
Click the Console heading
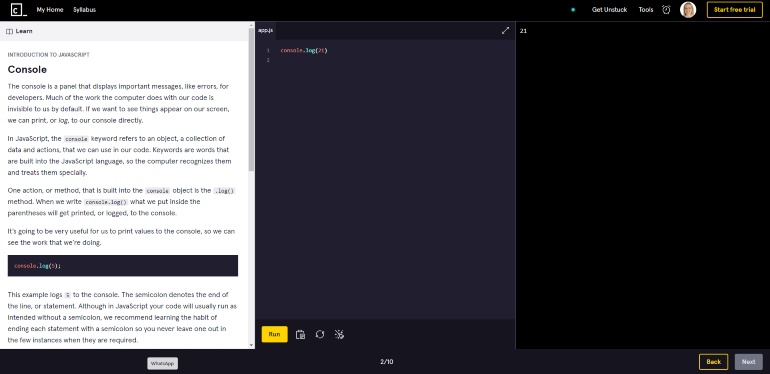(x=27, y=70)
